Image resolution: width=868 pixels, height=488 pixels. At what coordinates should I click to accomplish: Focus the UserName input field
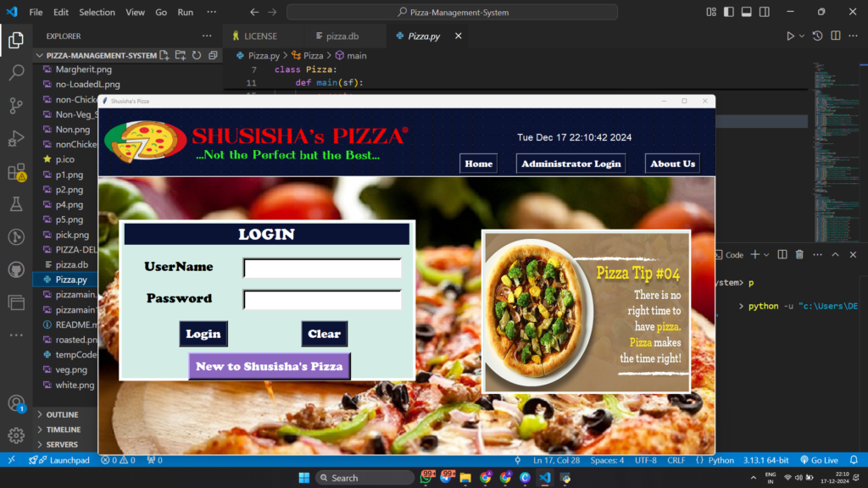click(323, 269)
